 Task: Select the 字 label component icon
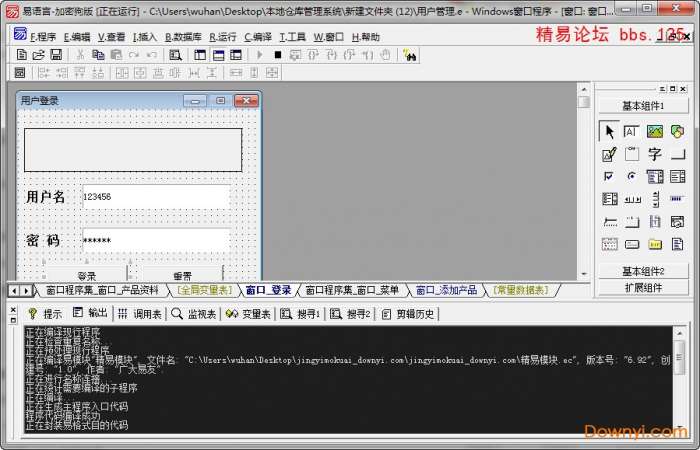(655, 154)
